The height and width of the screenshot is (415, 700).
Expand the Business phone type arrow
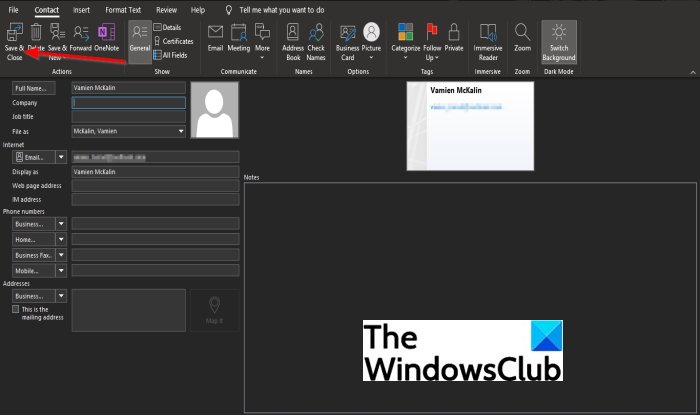coord(61,224)
